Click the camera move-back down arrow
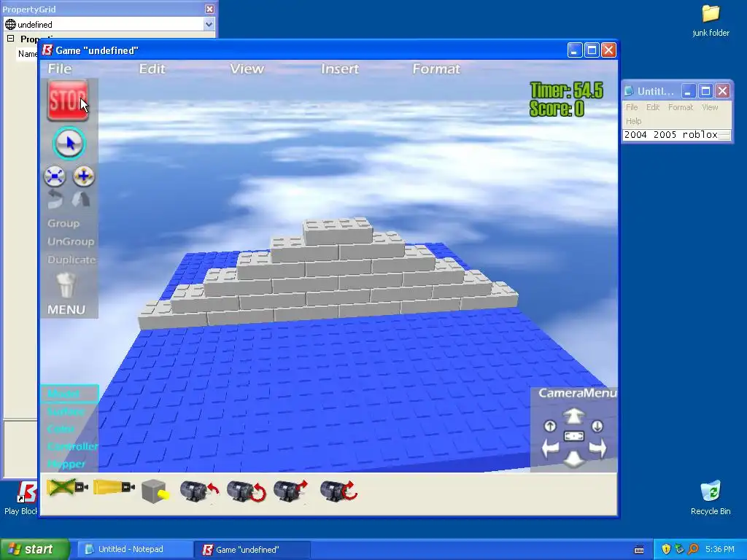747x560 pixels. click(x=574, y=459)
